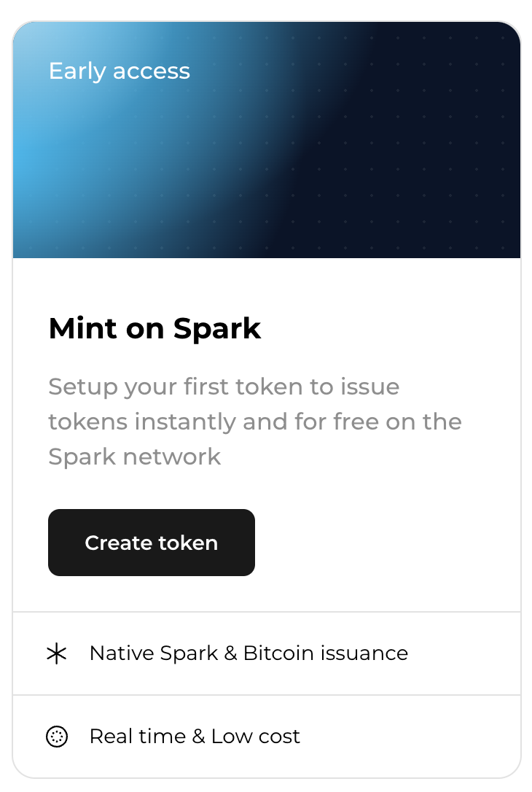This screenshot has height=792, width=532.
Task: Select the Early access label
Action: coord(120,71)
